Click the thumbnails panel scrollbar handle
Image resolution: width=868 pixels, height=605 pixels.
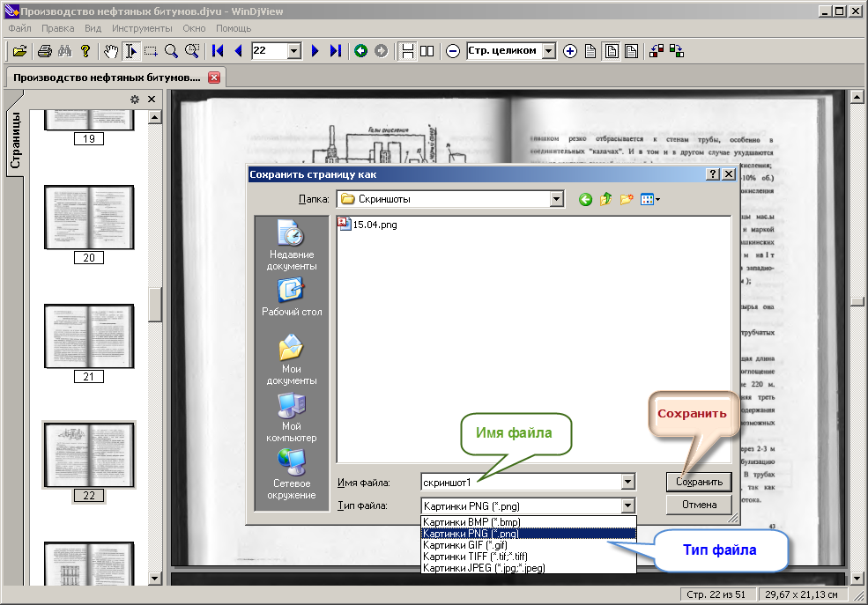(x=155, y=305)
